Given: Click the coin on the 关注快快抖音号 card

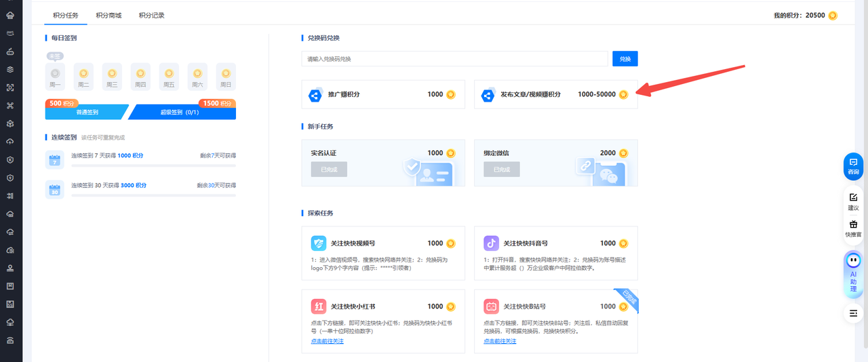Looking at the screenshot, I should (623, 243).
